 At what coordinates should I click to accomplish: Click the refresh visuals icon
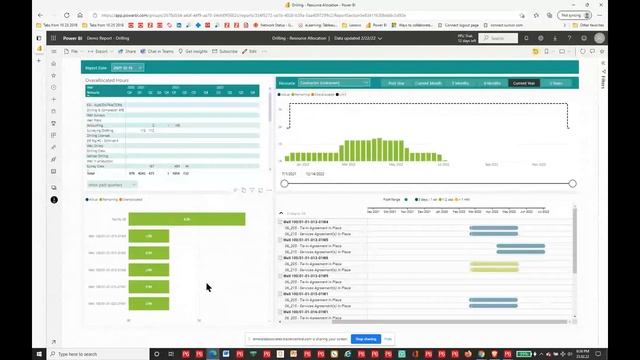[583, 51]
